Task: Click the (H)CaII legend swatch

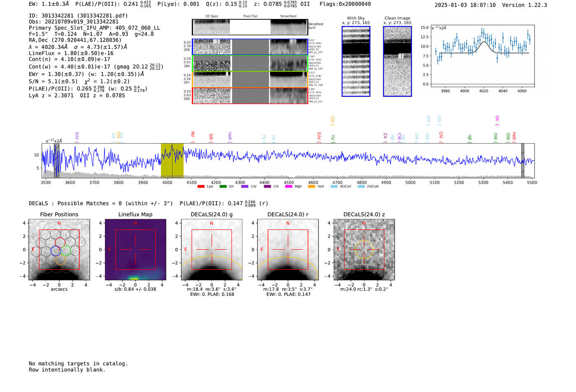Action: click(361, 187)
